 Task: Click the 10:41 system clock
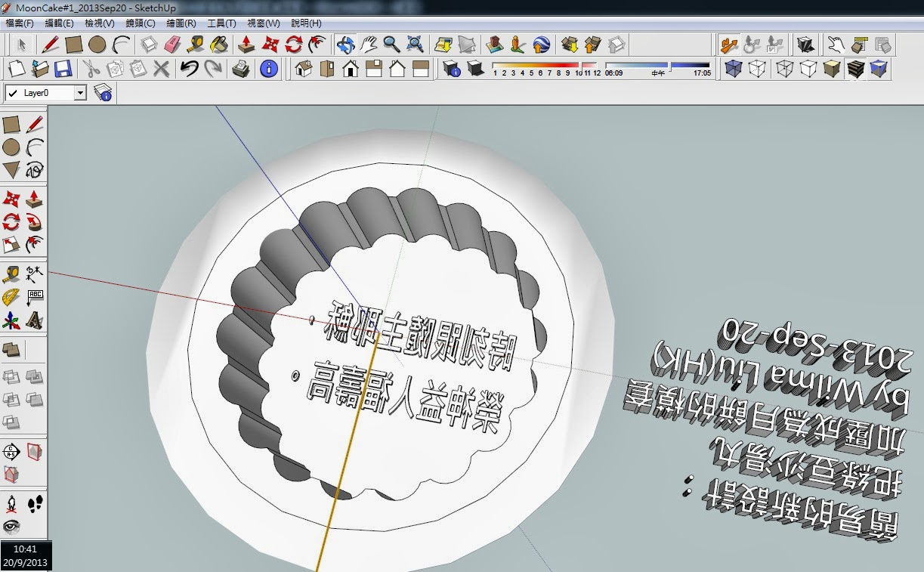click(x=25, y=550)
